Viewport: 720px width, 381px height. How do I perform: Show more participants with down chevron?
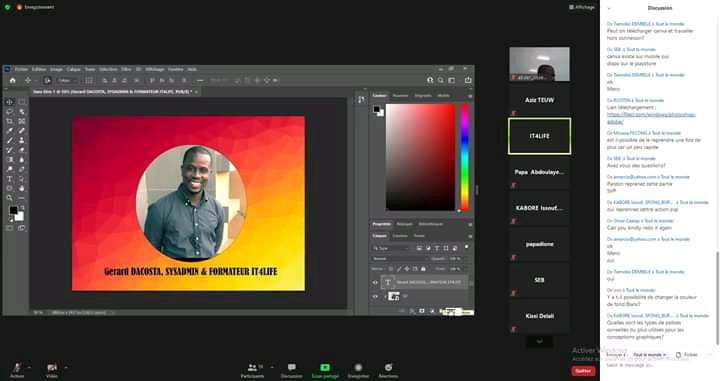click(x=540, y=342)
